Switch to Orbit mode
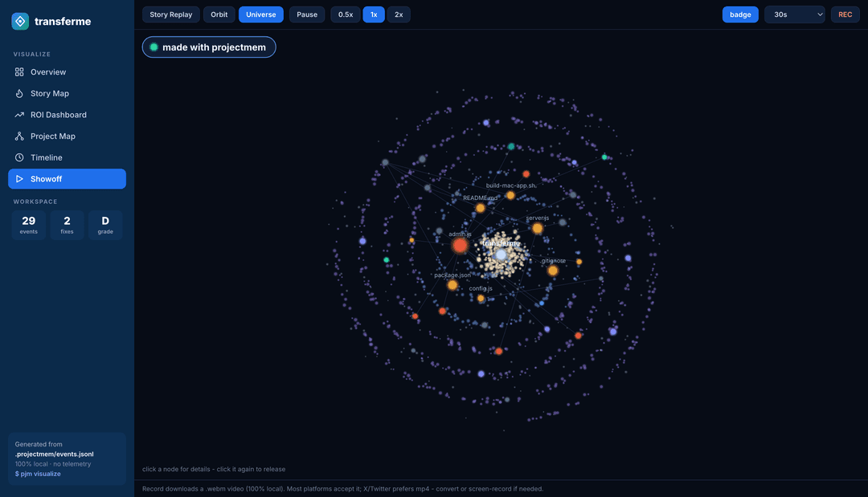 click(x=219, y=14)
